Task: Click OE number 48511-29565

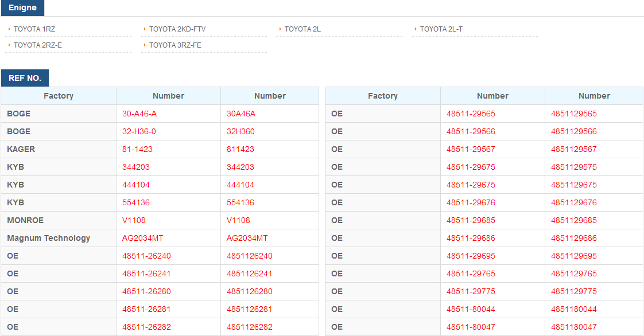Action: (x=471, y=114)
